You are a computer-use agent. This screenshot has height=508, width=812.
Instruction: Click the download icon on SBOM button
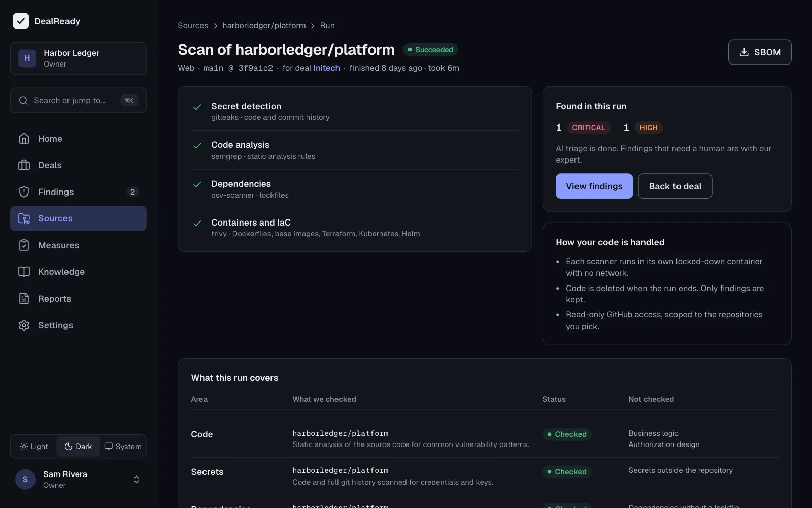[744, 52]
